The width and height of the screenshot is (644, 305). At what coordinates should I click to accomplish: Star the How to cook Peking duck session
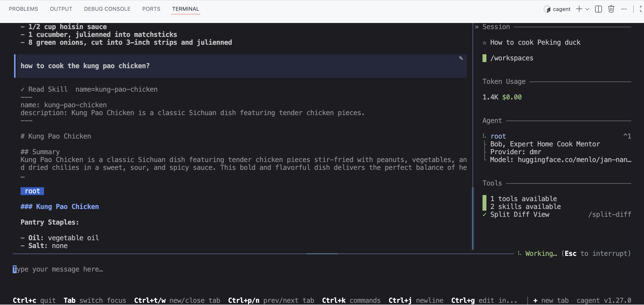tap(484, 42)
